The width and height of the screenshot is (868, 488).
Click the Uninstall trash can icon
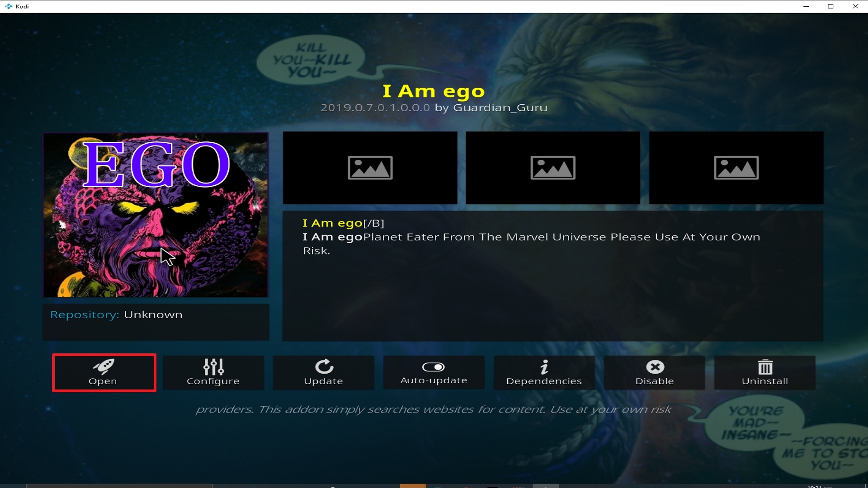pos(765,367)
